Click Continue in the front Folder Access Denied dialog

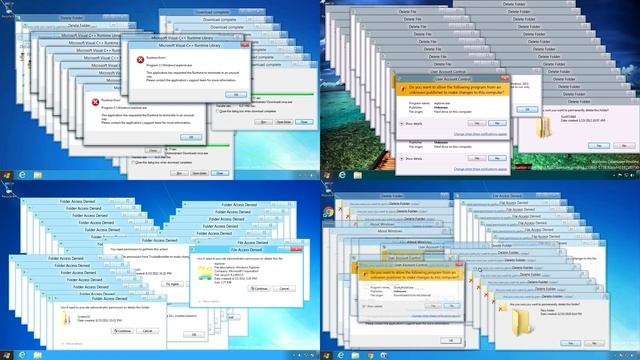point(122,331)
